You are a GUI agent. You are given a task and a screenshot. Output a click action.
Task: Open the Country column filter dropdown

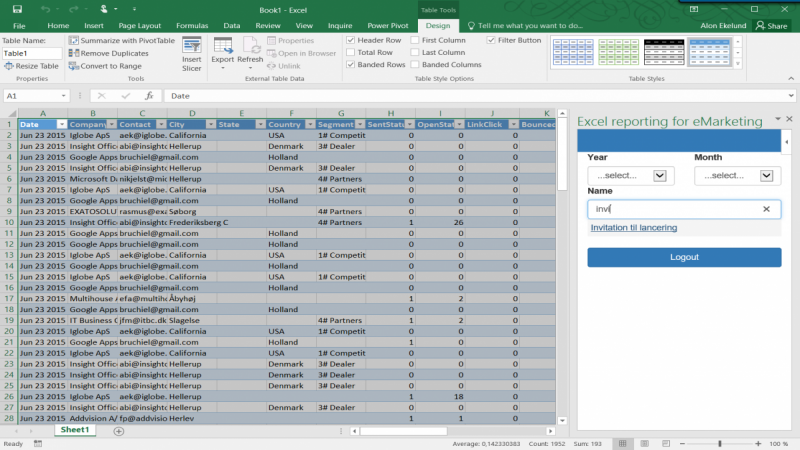tap(310, 124)
